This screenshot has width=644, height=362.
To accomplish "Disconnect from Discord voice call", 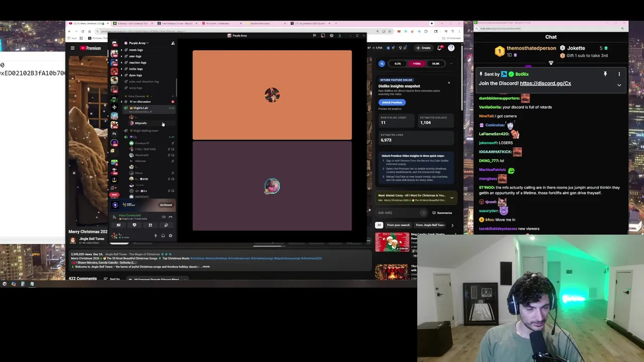I will [x=171, y=217].
